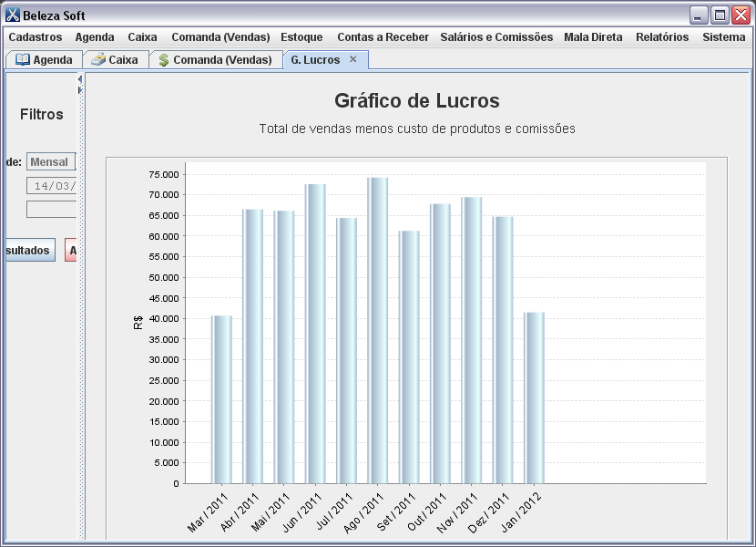Click the Ago / 2011 bar

[377, 330]
